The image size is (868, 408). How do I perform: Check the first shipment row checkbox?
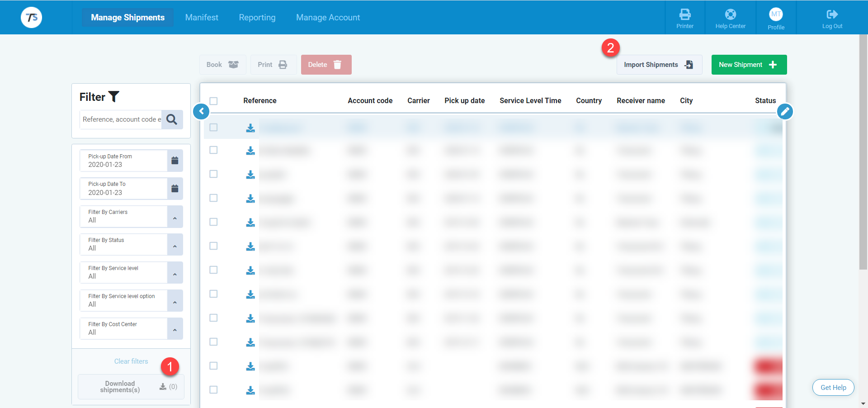click(214, 128)
